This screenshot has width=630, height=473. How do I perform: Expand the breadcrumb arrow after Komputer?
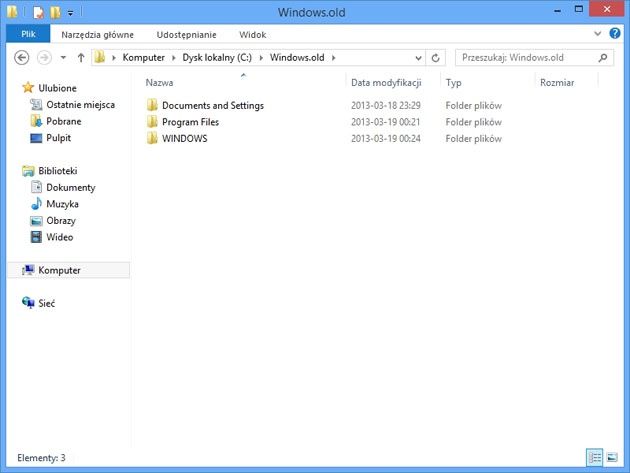point(174,58)
